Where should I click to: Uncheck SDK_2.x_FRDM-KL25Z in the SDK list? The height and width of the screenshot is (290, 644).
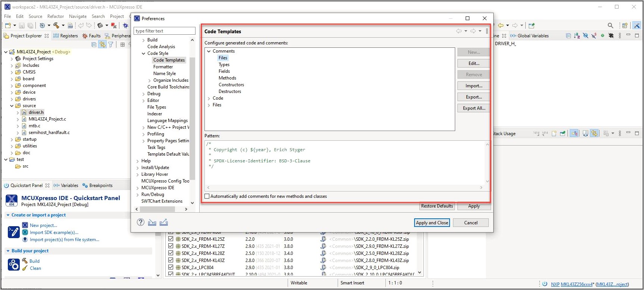[x=171, y=239]
